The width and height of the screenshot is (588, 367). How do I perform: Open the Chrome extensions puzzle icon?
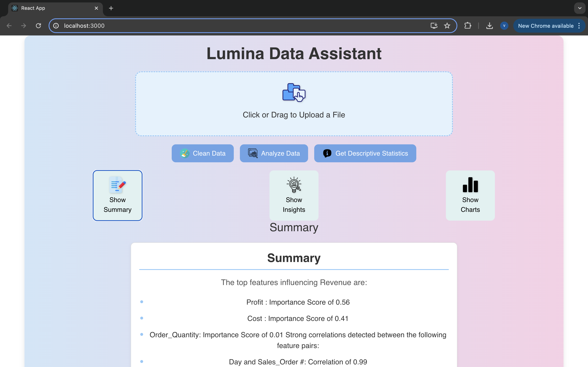(468, 26)
